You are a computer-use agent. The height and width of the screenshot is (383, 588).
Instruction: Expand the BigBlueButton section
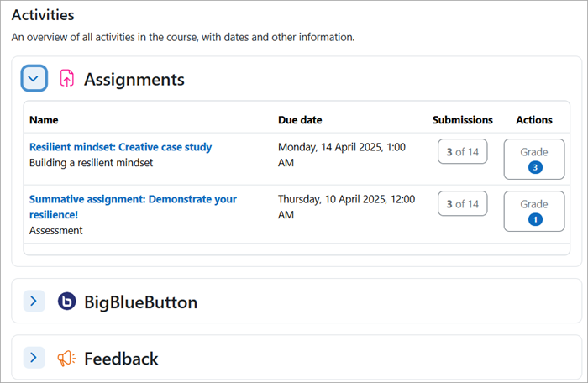[34, 301]
